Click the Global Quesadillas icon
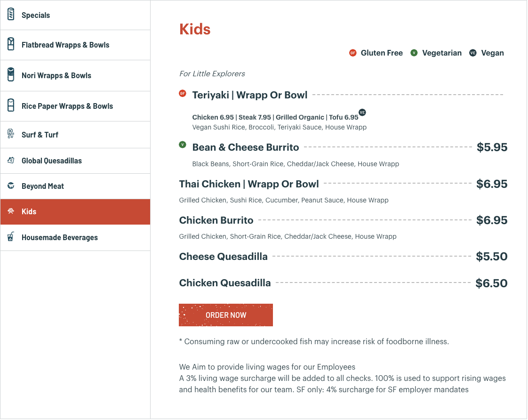Viewport: 528px width, 420px height. pos(11,161)
